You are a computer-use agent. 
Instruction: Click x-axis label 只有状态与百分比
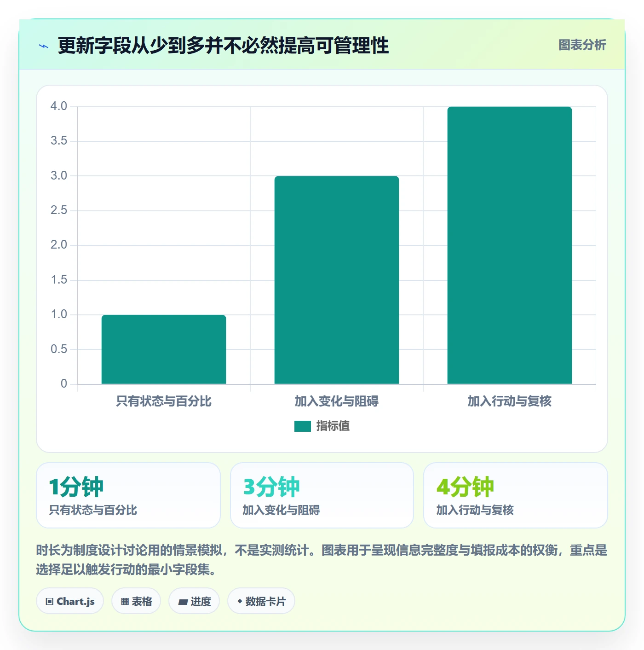[x=164, y=401]
